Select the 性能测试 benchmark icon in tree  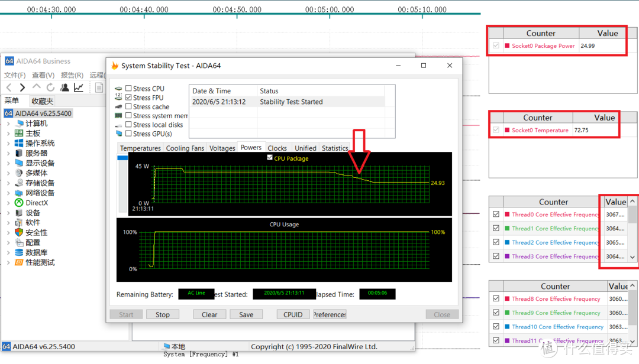19,262
